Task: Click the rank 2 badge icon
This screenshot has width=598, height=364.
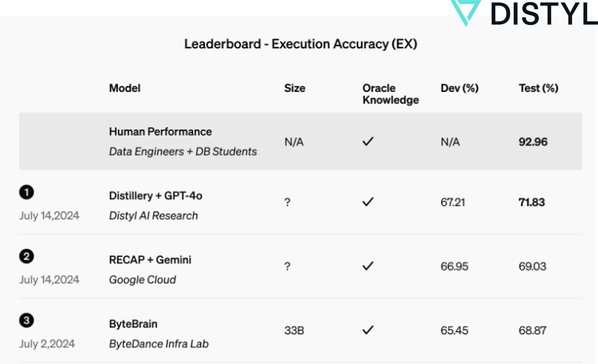Action: (26, 256)
